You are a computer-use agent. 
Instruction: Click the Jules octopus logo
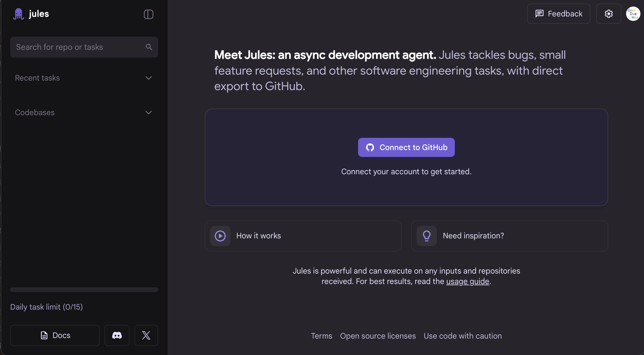pos(19,14)
